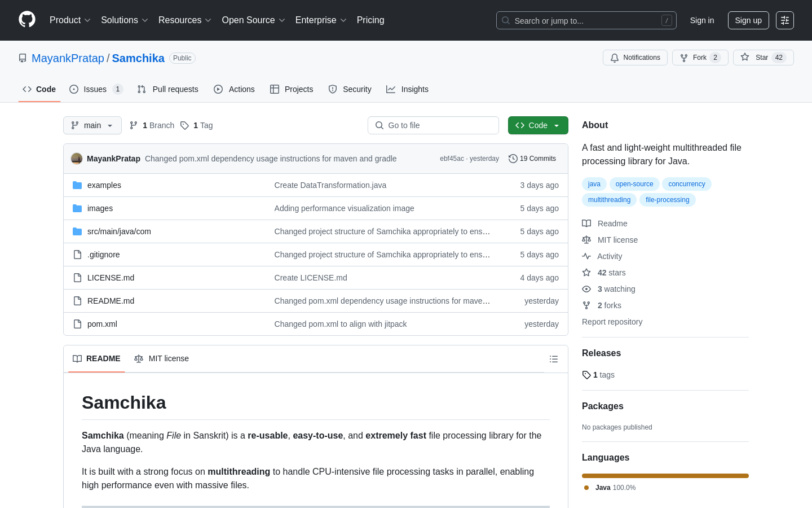Focus the Search or jump to field
Image resolution: width=812 pixels, height=508 pixels.
point(586,20)
